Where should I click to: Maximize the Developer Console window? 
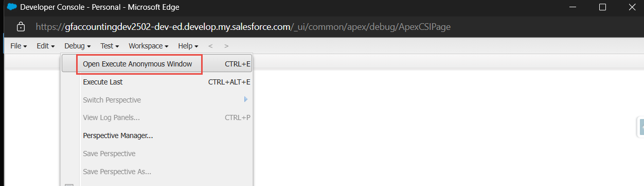click(x=602, y=7)
